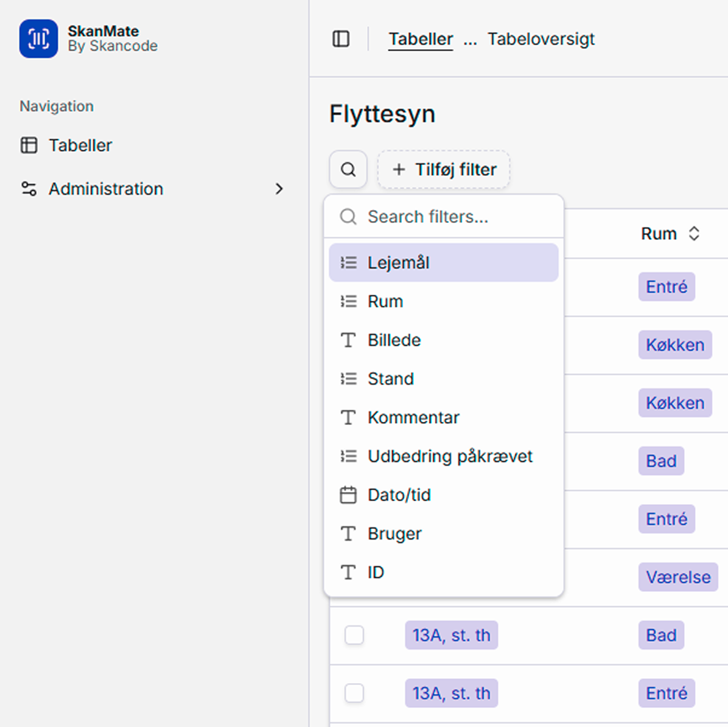728x727 pixels.
Task: Click the Tilføj filter button
Action: pyautogui.click(x=444, y=169)
